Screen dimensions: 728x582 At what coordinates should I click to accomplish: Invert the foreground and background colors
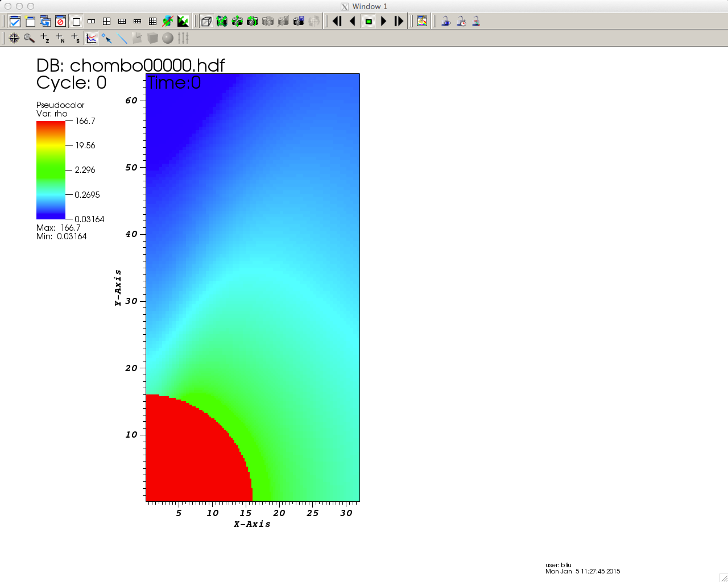point(183,22)
